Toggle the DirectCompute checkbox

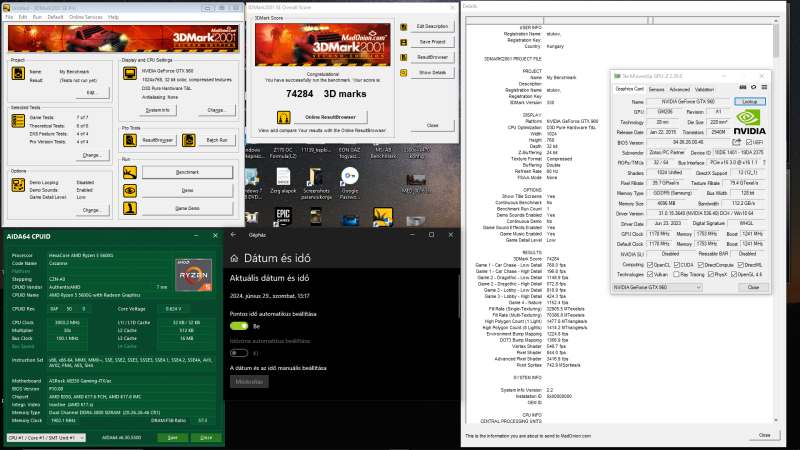701,265
